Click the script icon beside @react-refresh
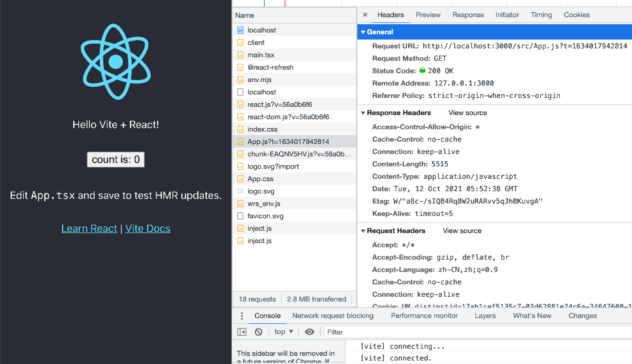 point(240,67)
